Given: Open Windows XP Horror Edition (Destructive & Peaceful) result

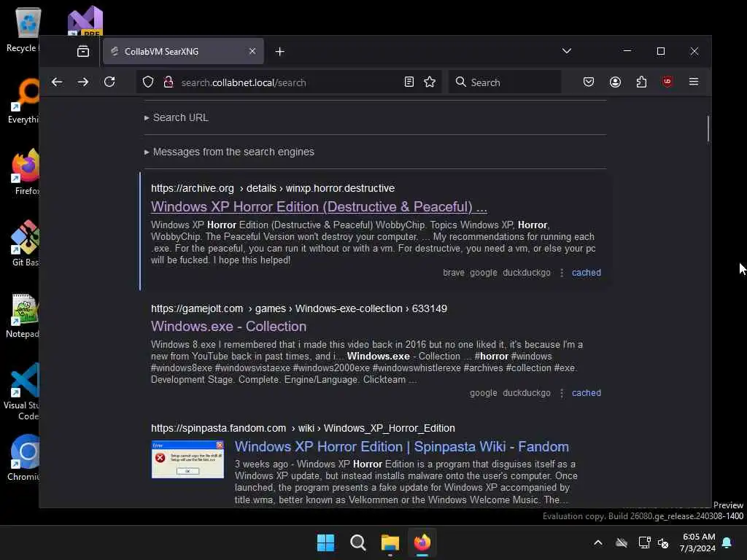Looking at the screenshot, I should click(319, 206).
